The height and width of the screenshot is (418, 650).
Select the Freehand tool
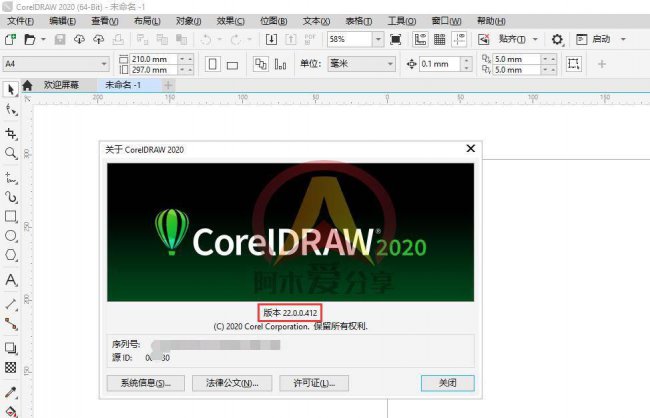coord(11,178)
